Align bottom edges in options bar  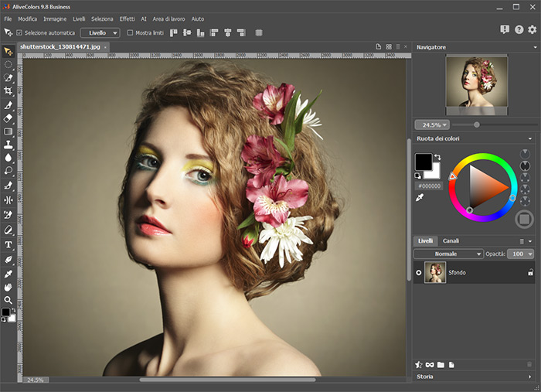pyautogui.click(x=200, y=32)
